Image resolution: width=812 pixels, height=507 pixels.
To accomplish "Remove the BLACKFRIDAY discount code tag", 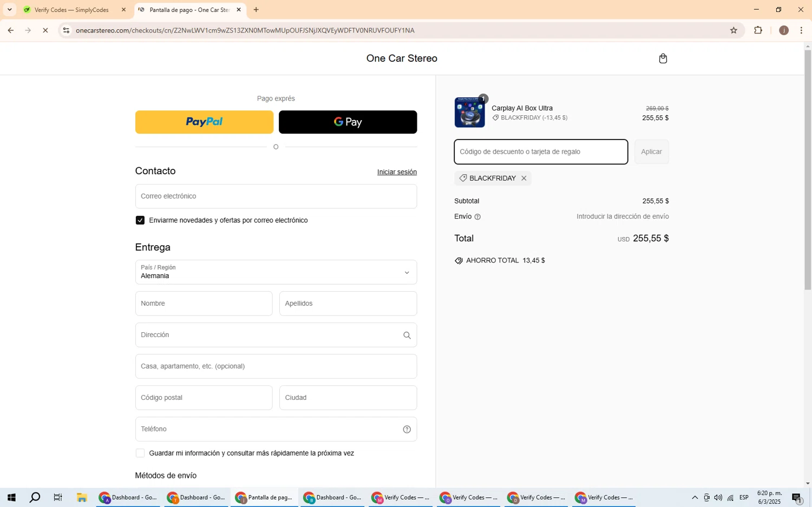I will tap(523, 178).
